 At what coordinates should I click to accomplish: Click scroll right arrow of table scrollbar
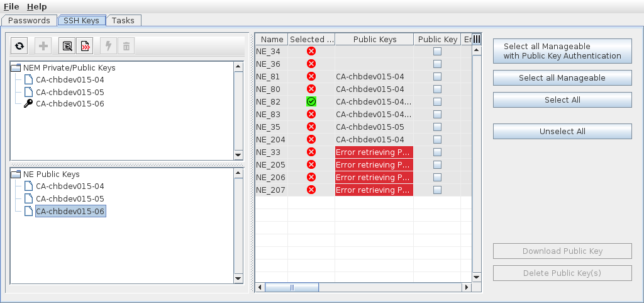466,287
